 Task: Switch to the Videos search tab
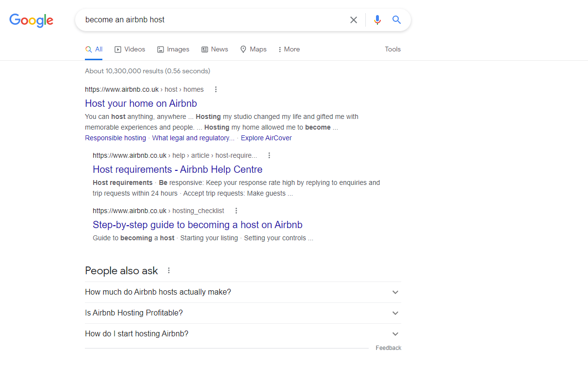pos(130,49)
